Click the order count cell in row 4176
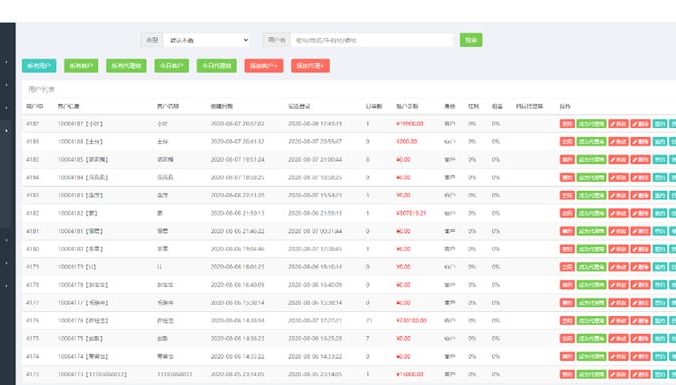Screen dimensions: 676x385 (x=369, y=320)
